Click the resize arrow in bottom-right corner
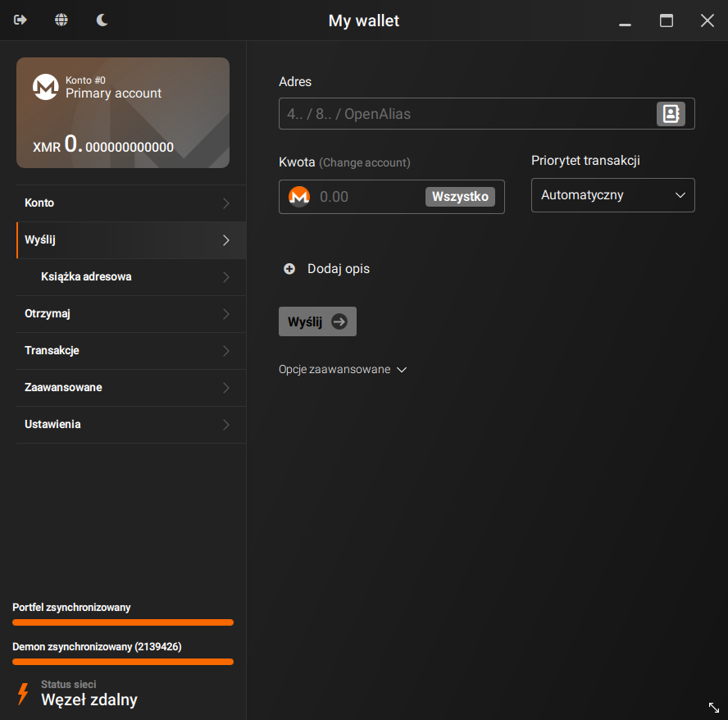Screen dimensions: 728x720 (712, 708)
